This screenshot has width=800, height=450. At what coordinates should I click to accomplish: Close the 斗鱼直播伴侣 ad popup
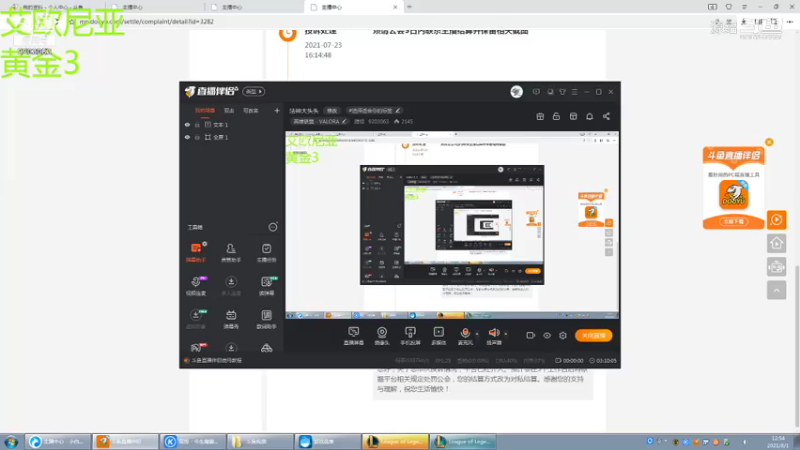(x=769, y=142)
